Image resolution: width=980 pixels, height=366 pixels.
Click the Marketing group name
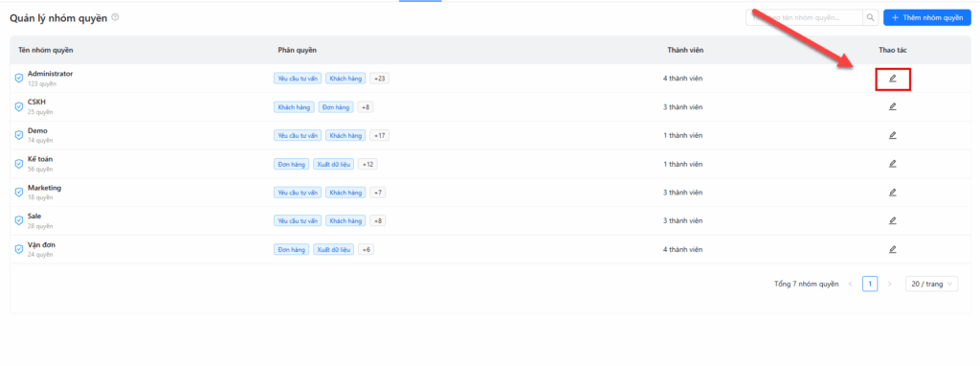tap(44, 187)
